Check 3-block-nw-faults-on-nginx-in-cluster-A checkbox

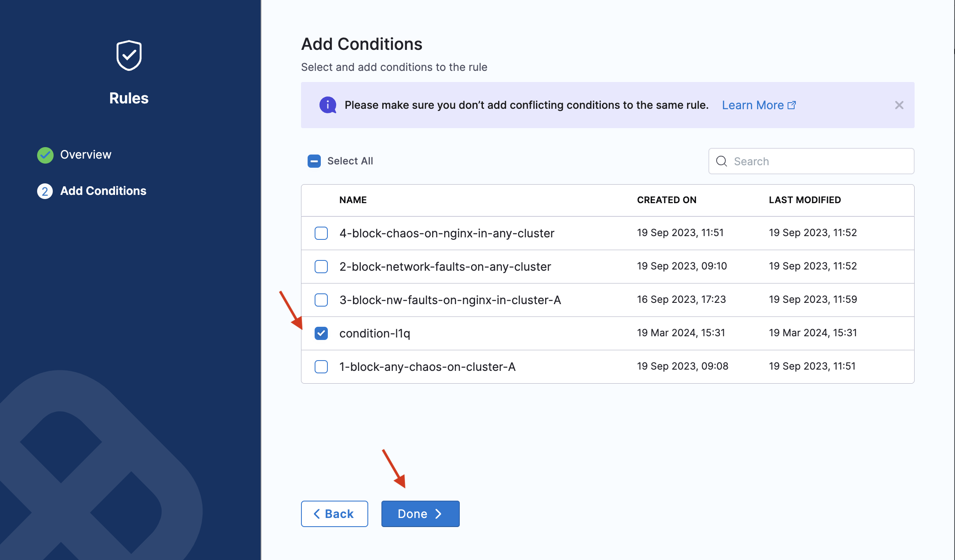tap(321, 300)
